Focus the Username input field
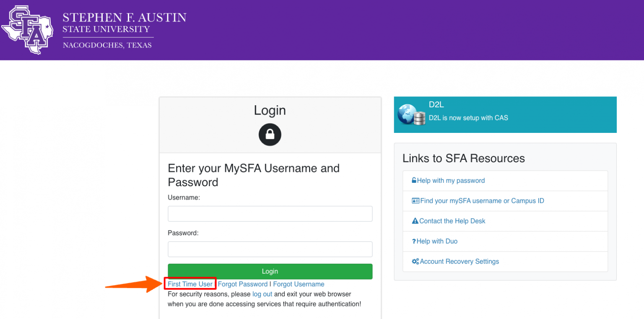 (x=270, y=214)
